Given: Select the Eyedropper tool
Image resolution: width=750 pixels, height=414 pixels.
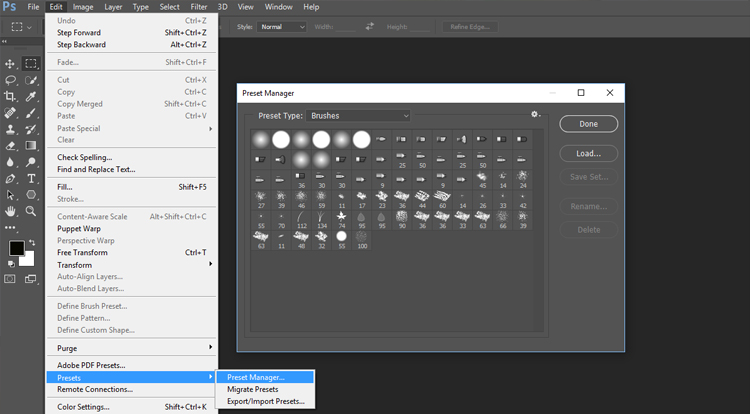Looking at the screenshot, I should pos(31,96).
